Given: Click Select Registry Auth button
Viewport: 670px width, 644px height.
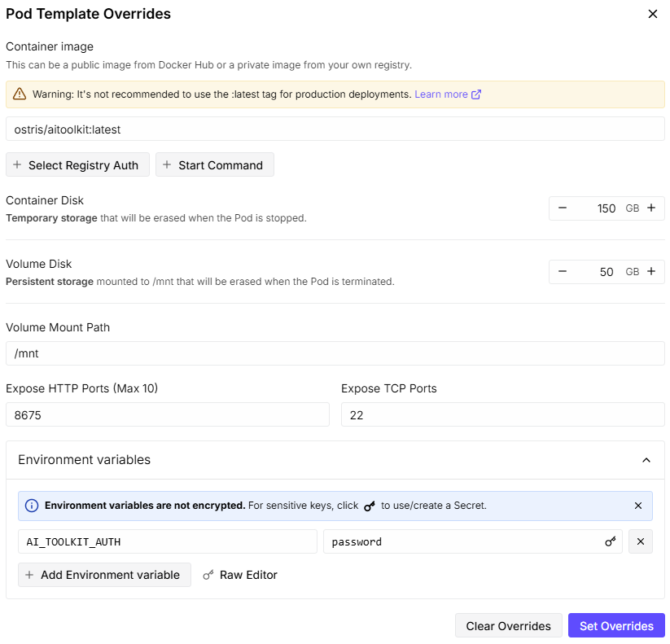Looking at the screenshot, I should (x=78, y=165).
